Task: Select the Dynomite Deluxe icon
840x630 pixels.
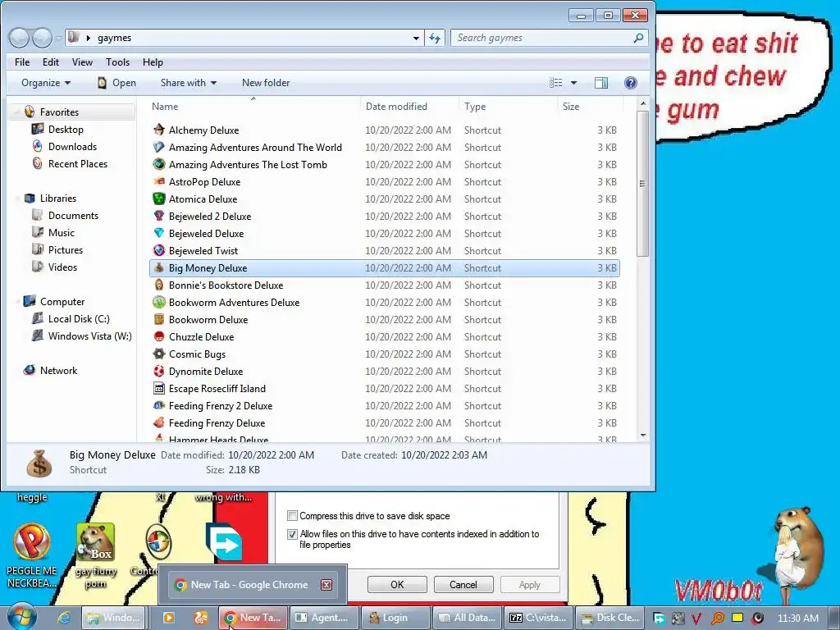Action: point(159,371)
